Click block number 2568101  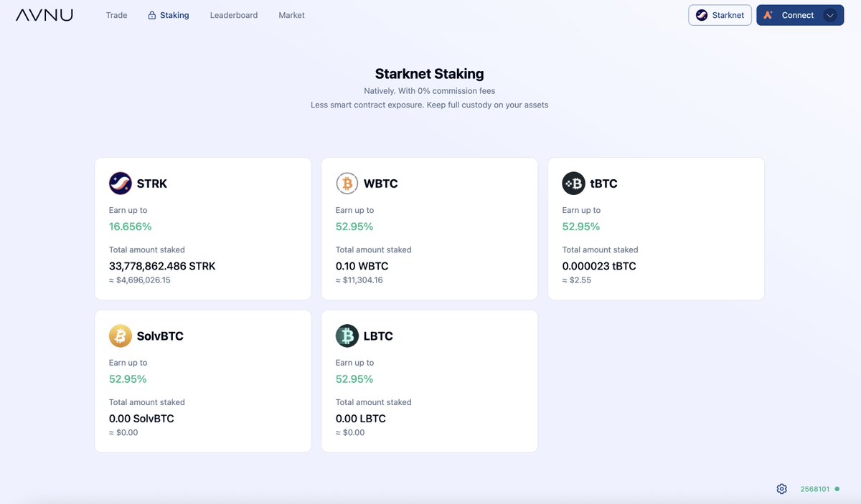point(815,489)
